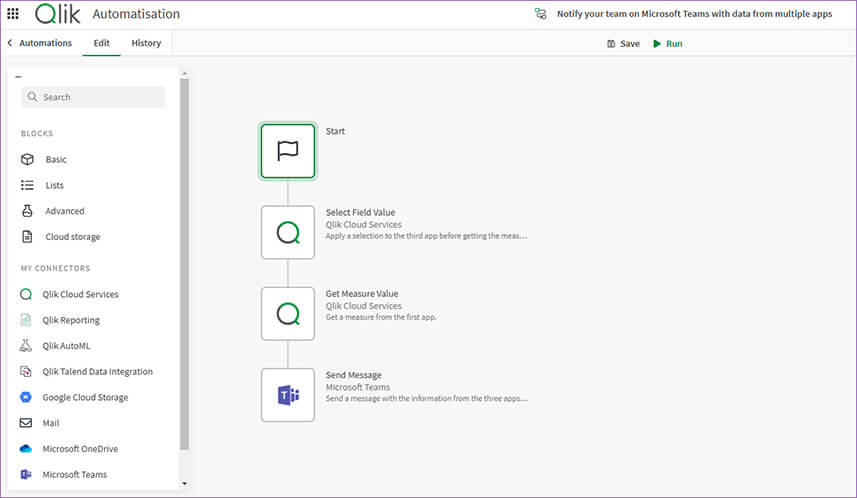Screen dimensions: 857x498
Task: Click the Qlik logo
Action: pyautogui.click(x=58, y=14)
